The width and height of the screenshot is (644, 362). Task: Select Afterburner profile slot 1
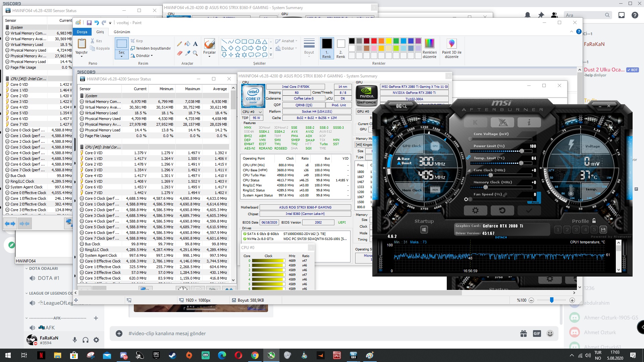tap(558, 230)
